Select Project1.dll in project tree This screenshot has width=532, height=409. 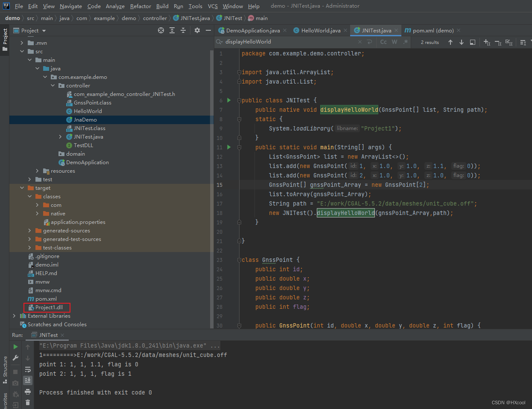(49, 307)
